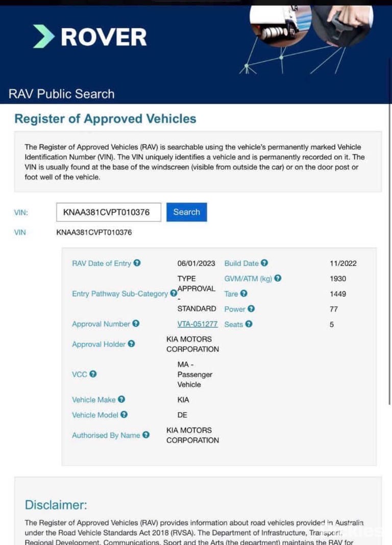Select the VIN result KNAA381CVPT010376 text
Screen dimensions: 392x545
[x=94, y=232]
